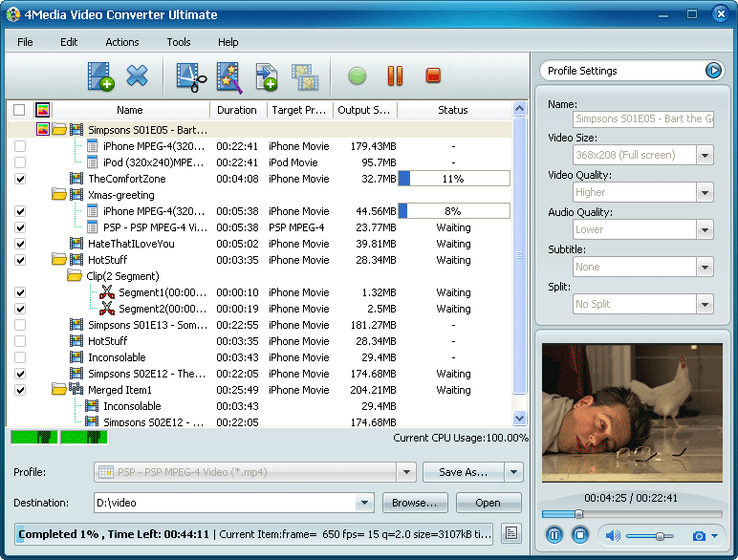Screen dimensions: 738x560
Task: Click the Browse... button
Action: (415, 503)
